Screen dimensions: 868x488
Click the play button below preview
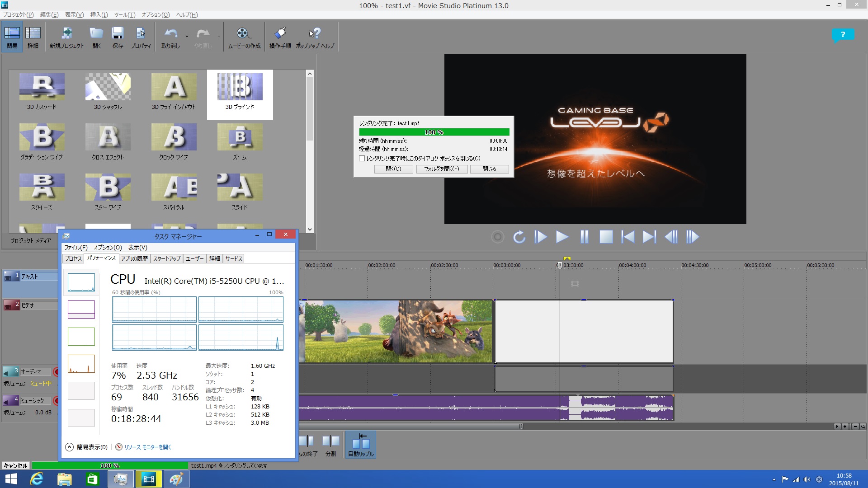click(x=562, y=237)
